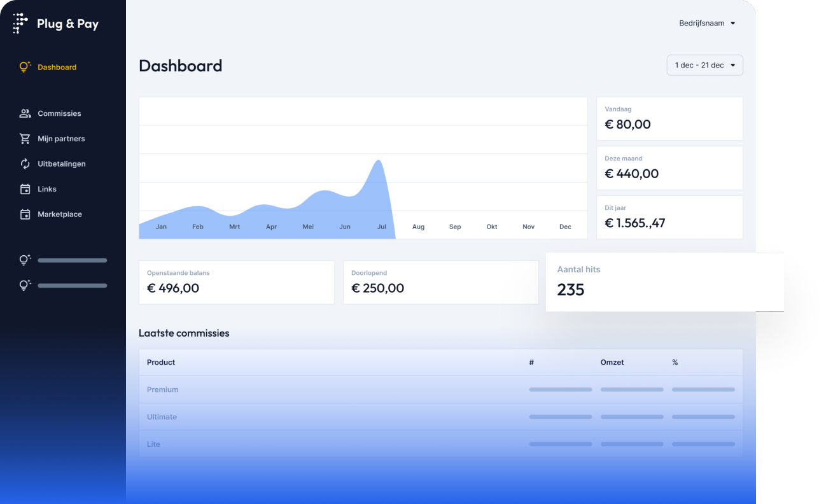The width and height of the screenshot is (840, 504).
Task: Select the Doorlopend € 250,00 card
Action: click(440, 282)
